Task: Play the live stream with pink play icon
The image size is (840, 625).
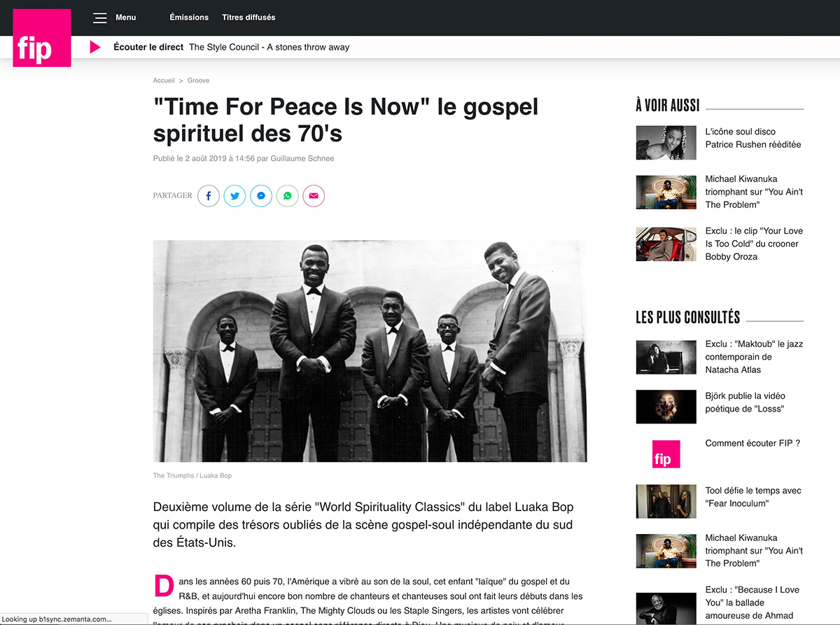Action: (x=95, y=47)
